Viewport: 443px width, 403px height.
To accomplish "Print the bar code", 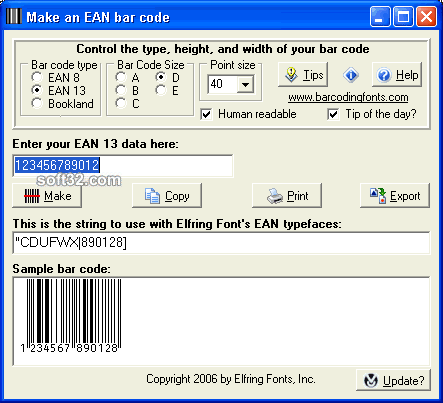I will (287, 196).
